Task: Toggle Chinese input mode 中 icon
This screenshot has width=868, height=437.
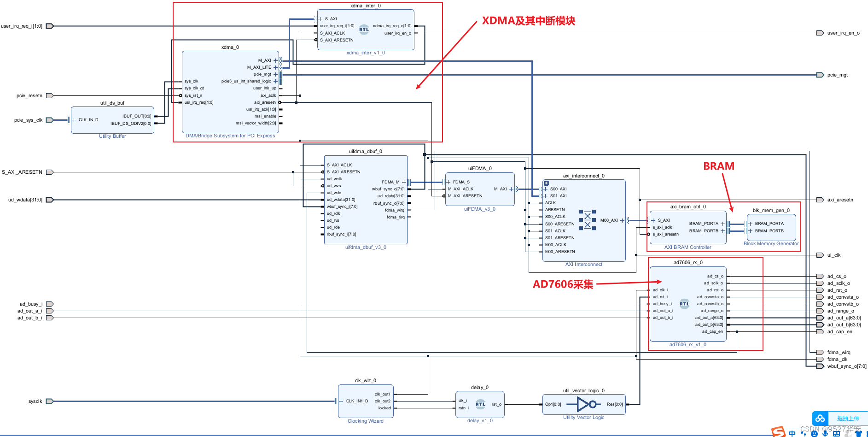Action: coord(792,433)
